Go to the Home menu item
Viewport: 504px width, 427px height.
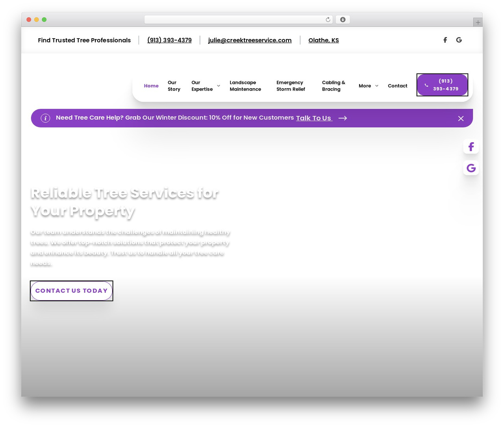[x=151, y=86]
